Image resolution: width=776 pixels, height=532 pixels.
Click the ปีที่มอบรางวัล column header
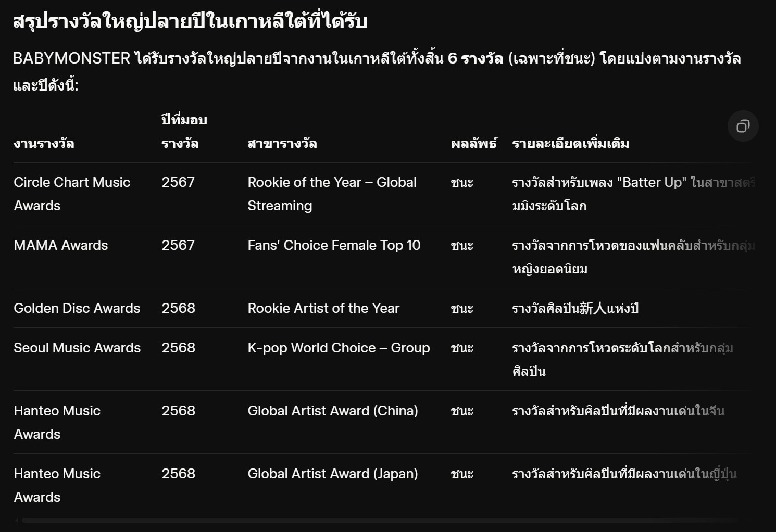[x=184, y=132]
